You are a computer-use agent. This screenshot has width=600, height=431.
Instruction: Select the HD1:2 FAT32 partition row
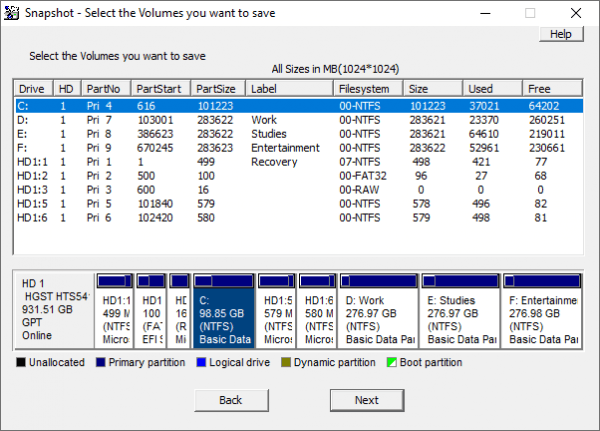pos(299,176)
